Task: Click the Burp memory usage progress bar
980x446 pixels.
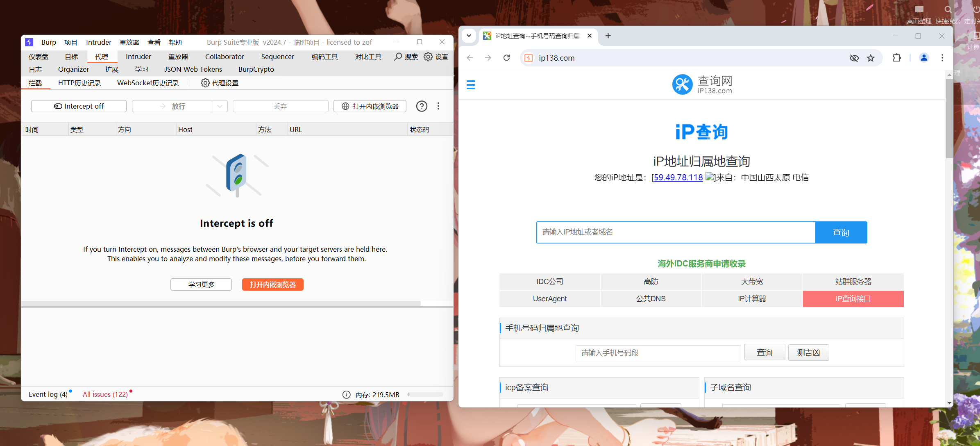Action: point(425,394)
